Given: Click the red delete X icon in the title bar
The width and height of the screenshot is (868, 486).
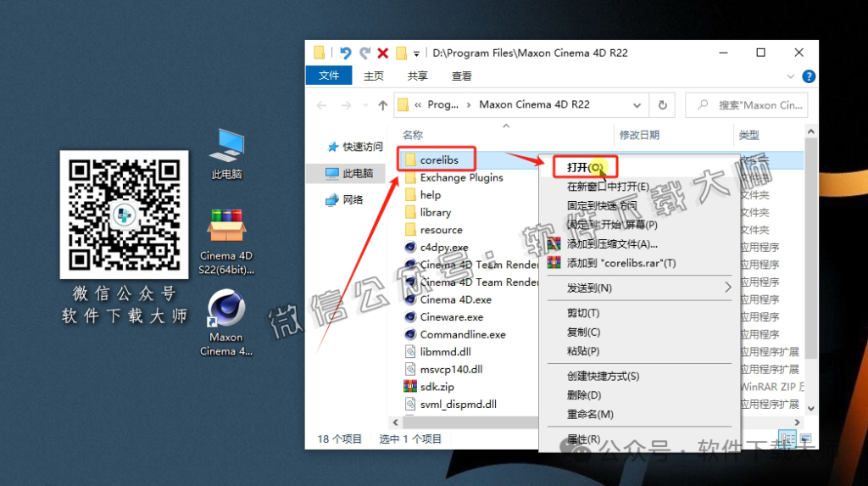Looking at the screenshot, I should (382, 53).
